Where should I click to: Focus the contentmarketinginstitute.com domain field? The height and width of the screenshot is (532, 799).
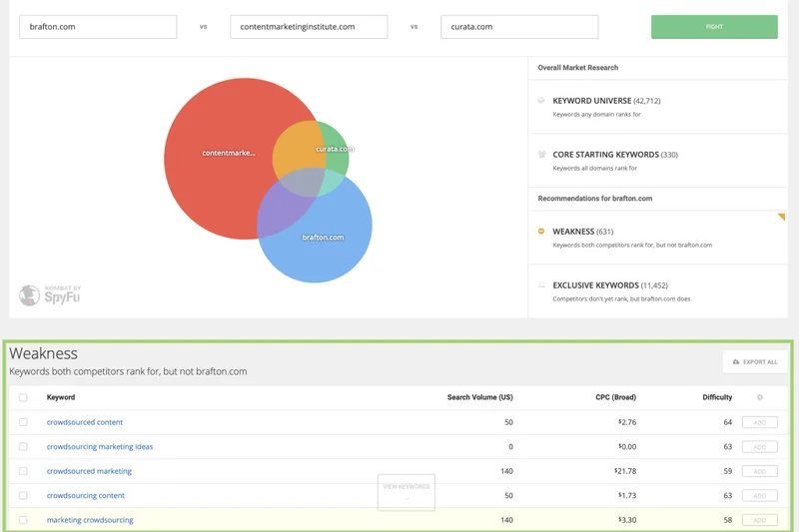pyautogui.click(x=309, y=27)
